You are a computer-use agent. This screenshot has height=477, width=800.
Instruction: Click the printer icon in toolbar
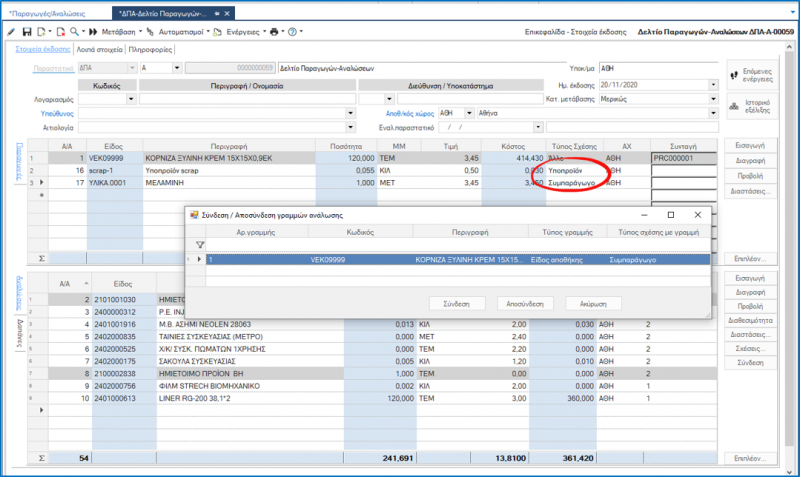[274, 32]
